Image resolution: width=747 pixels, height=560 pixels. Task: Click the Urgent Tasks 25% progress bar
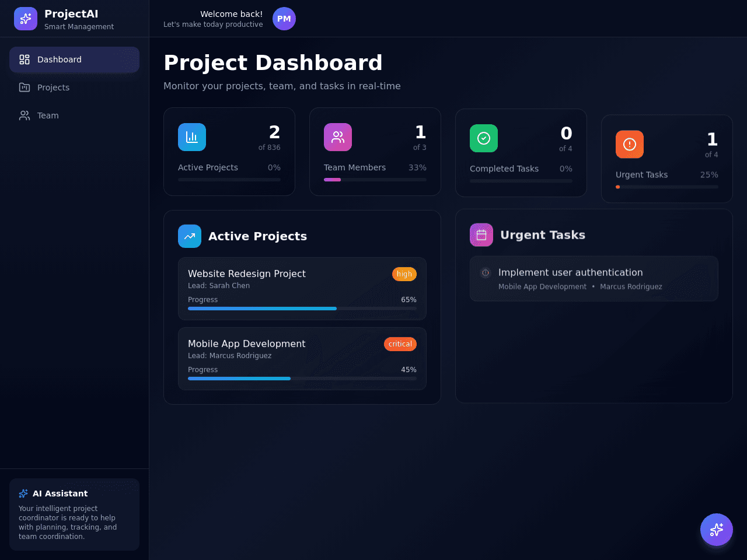[667, 187]
